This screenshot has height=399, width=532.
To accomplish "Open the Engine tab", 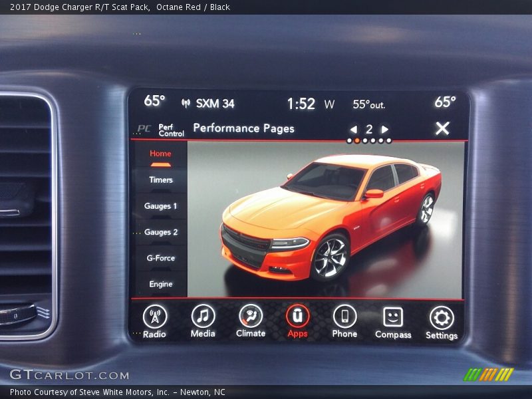I will [160, 284].
